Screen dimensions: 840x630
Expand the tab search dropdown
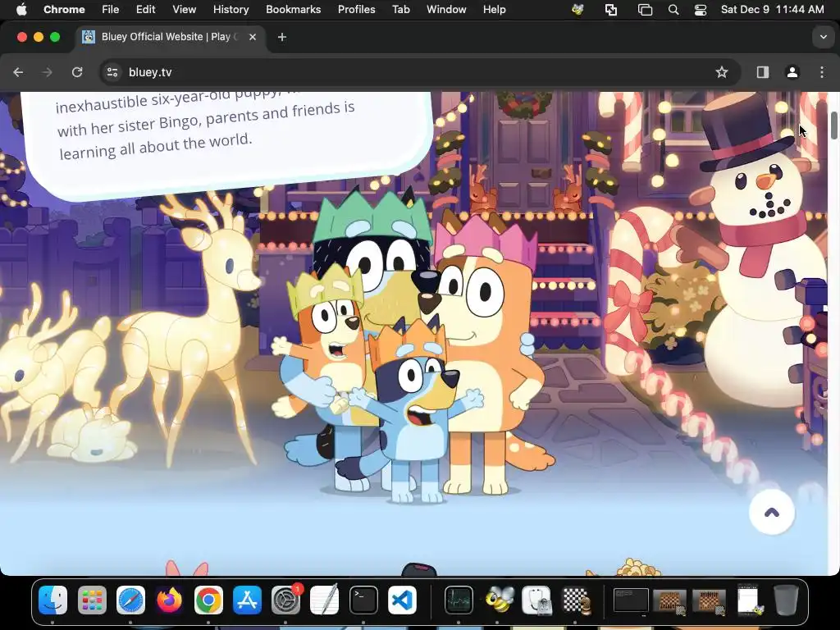(x=823, y=37)
